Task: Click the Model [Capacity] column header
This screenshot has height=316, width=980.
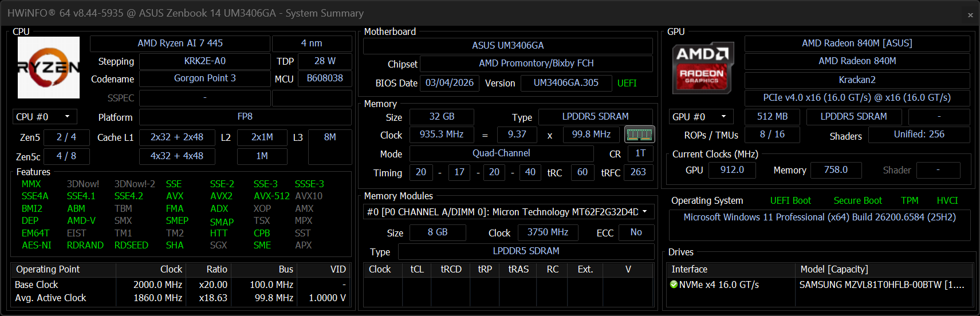Action: click(884, 269)
